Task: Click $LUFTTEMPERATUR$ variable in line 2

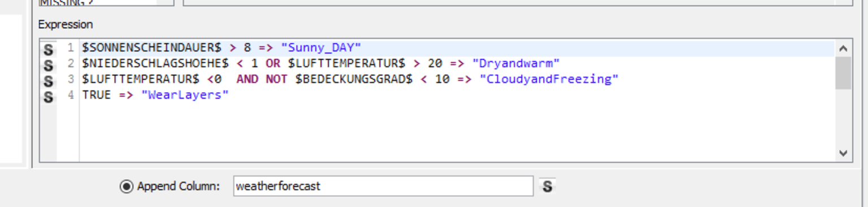Action: [x=346, y=63]
